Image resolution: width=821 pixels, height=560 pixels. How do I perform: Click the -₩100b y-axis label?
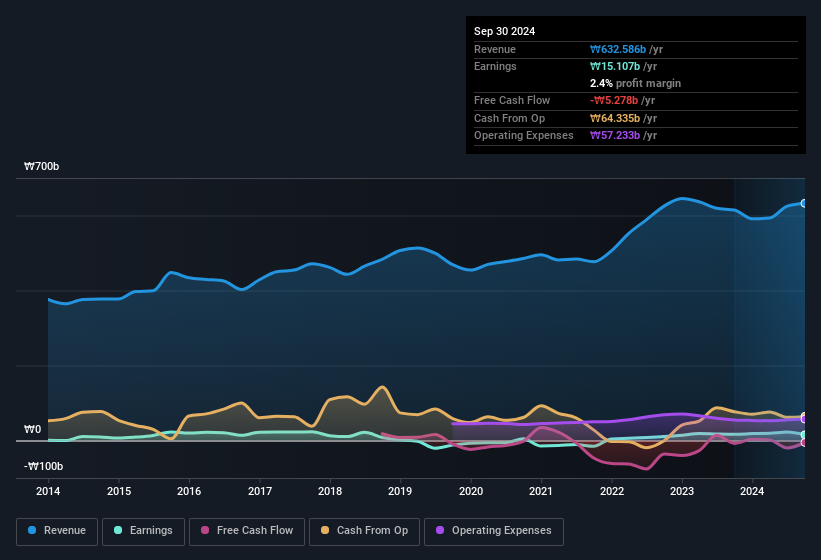(43, 466)
